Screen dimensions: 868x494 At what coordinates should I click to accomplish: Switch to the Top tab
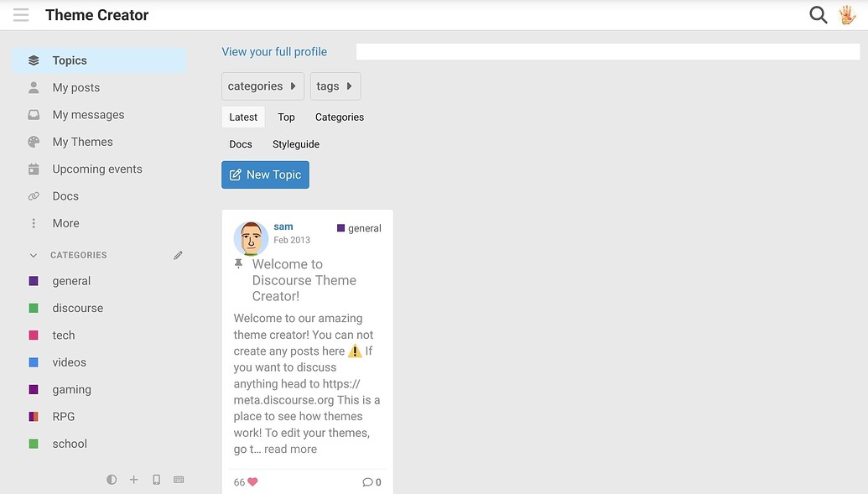click(x=286, y=117)
